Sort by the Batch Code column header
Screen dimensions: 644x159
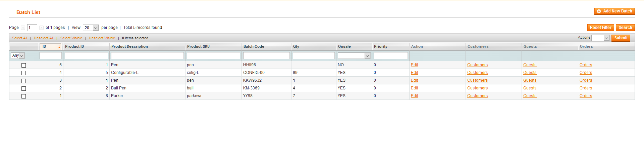254,47
